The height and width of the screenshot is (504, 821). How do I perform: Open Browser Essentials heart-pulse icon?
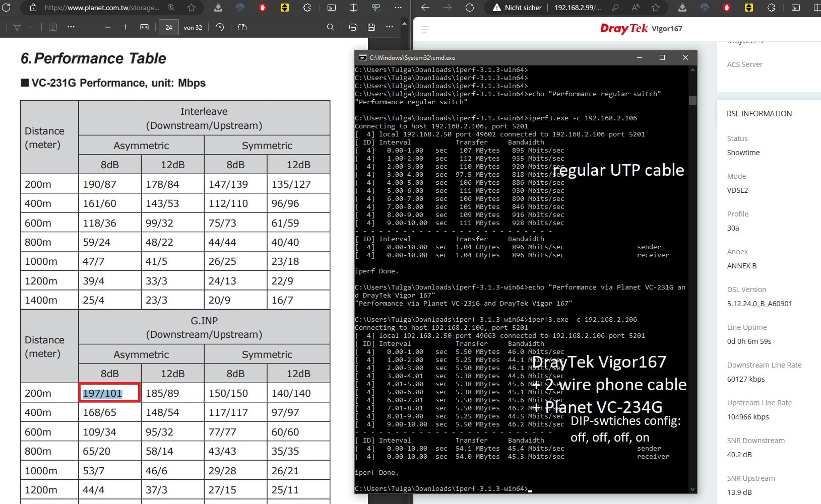click(x=376, y=8)
